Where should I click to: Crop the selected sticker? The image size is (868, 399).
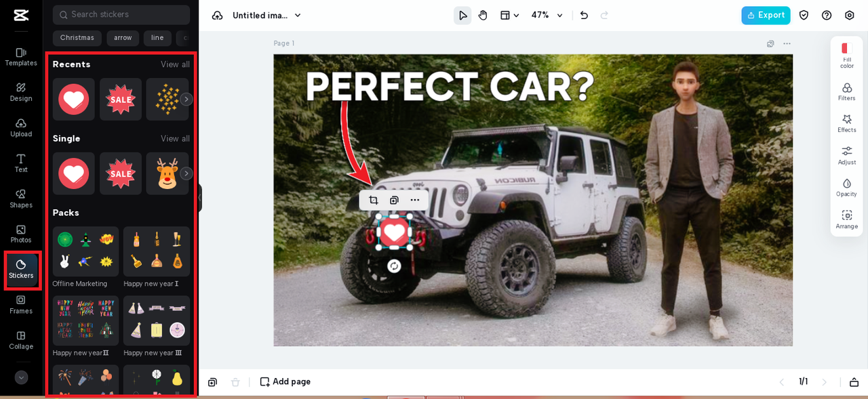click(373, 200)
